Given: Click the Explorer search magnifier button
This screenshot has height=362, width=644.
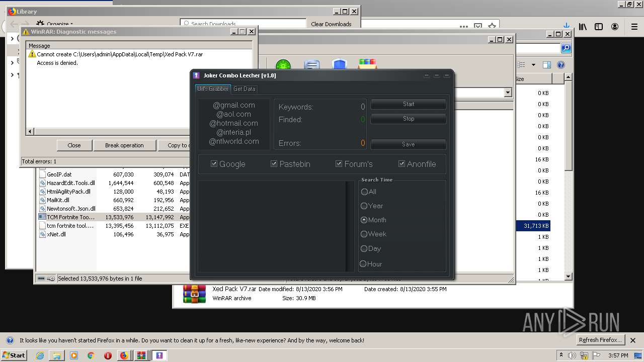Looking at the screenshot, I should pos(566,48).
